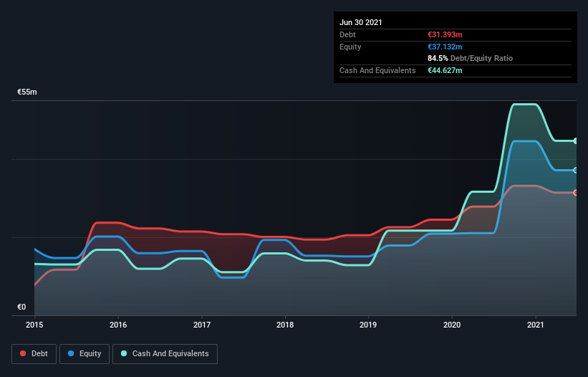Click the 2021 x-axis label
Viewport: 588px width, 377px height.
536,325
